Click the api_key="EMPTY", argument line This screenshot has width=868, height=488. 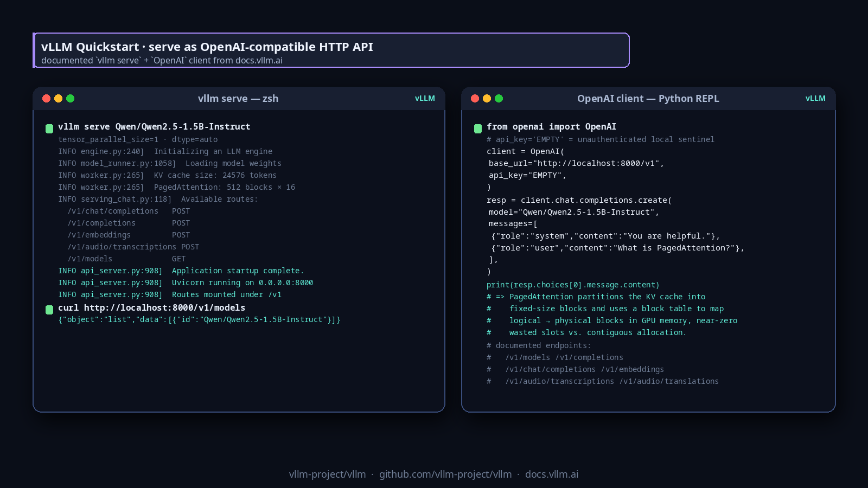pyautogui.click(x=527, y=175)
